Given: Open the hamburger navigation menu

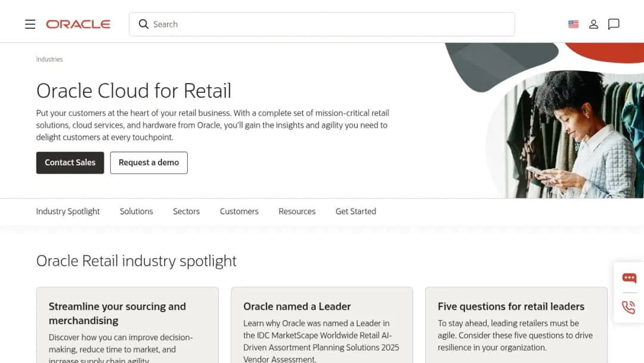Looking at the screenshot, I should [30, 24].
